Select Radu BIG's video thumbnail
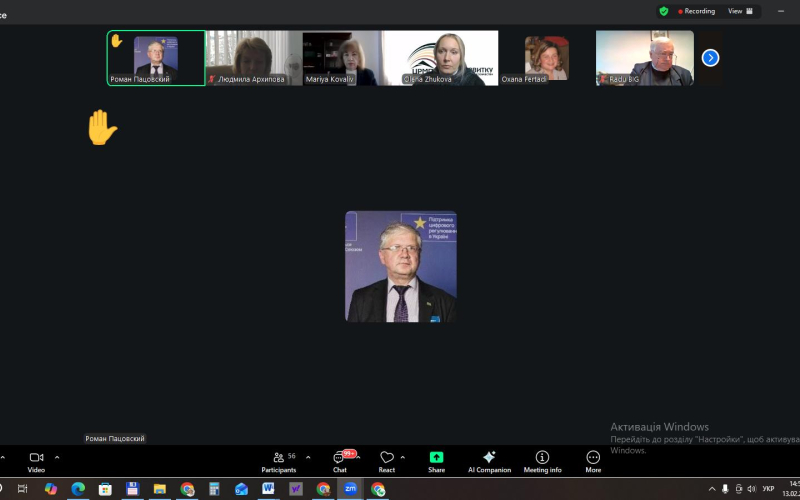Image resolution: width=800 pixels, height=500 pixels. pyautogui.click(x=644, y=58)
